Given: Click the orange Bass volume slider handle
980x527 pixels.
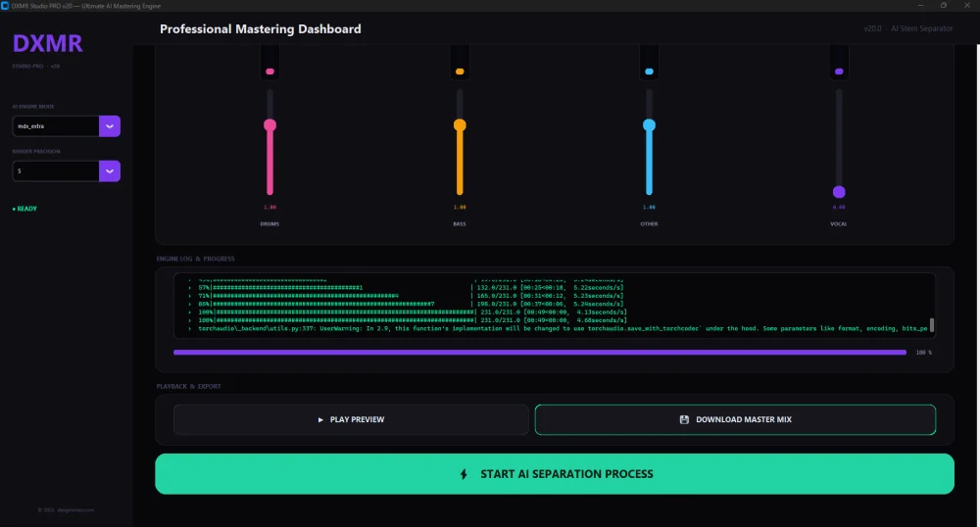Looking at the screenshot, I should 460,124.
